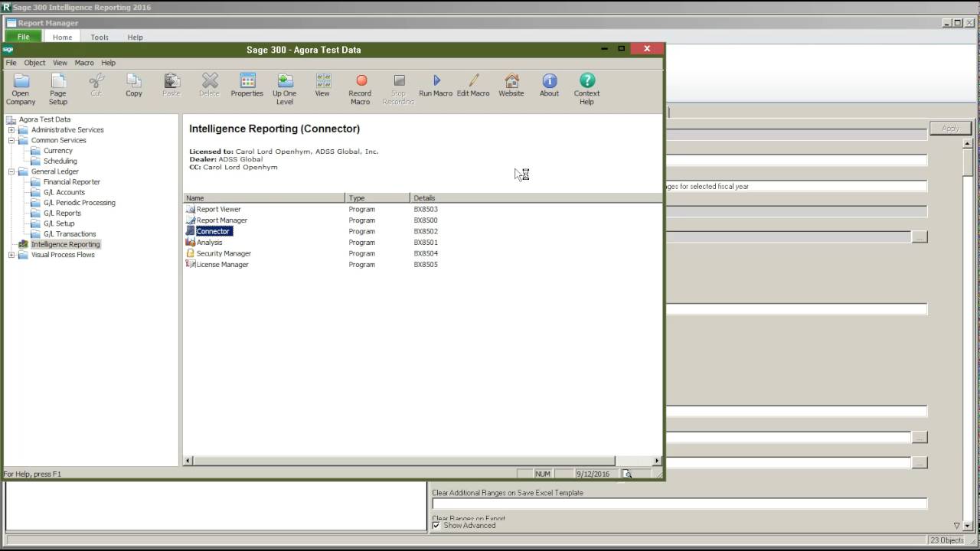
Task: Select G/L Periodic Processing tree item
Action: click(80, 203)
